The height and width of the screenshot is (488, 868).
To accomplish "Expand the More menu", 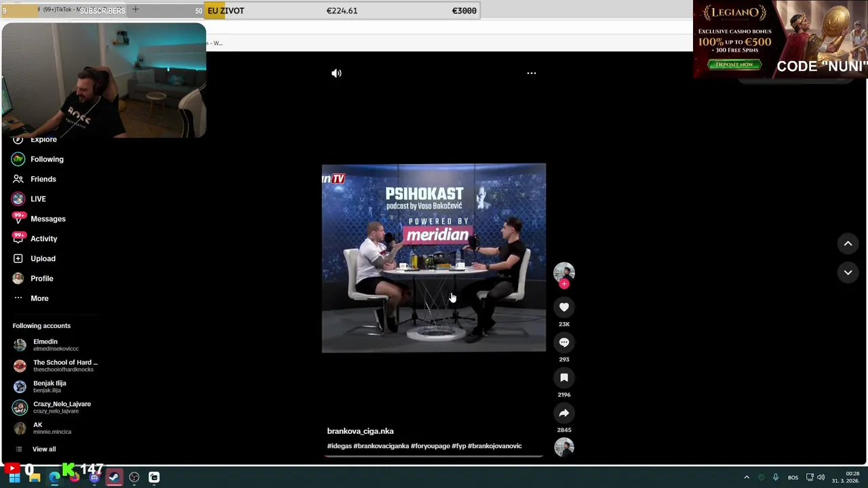I will click(39, 298).
